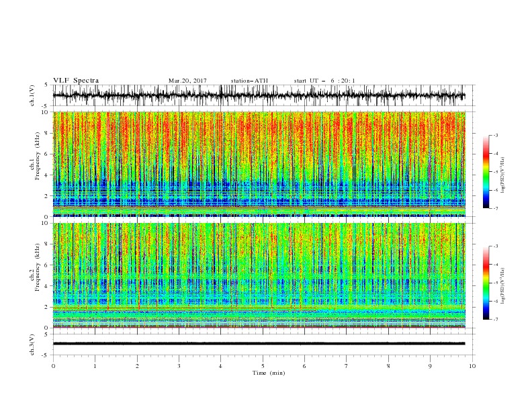
Task: Click the "ch.3(V)" axis label
Action: pos(32,345)
